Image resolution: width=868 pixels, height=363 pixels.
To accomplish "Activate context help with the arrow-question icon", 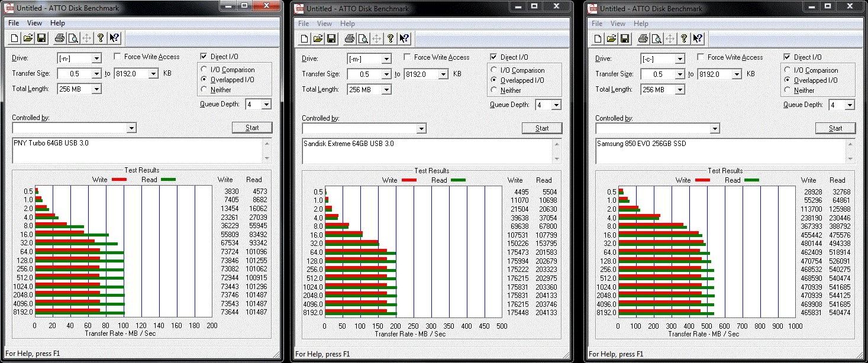I will 114,37.
